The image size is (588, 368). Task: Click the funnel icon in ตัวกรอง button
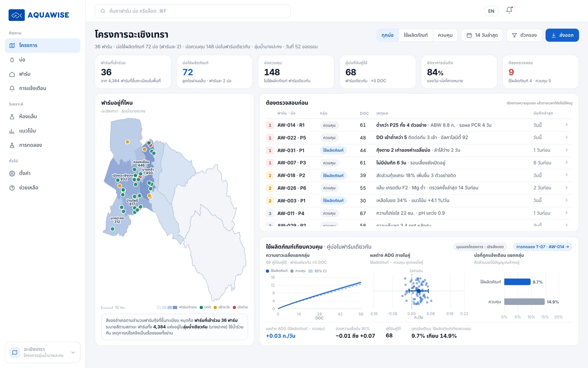[x=514, y=35]
